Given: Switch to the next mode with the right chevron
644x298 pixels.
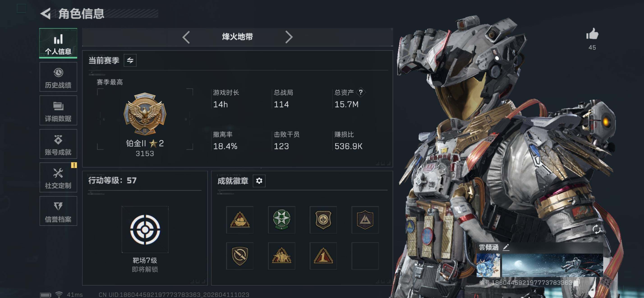Looking at the screenshot, I should [x=289, y=37].
